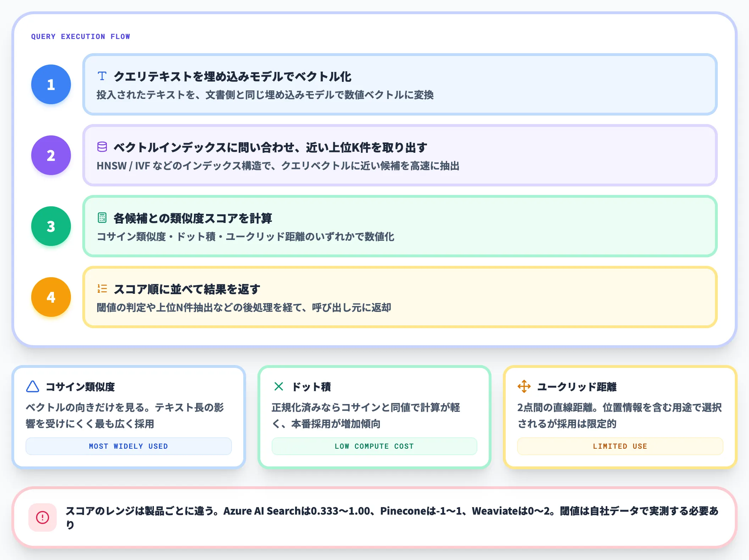The height and width of the screenshot is (560, 749).
Task: Click the QUERY EXECUTION FLOW heading
Action: point(81,37)
